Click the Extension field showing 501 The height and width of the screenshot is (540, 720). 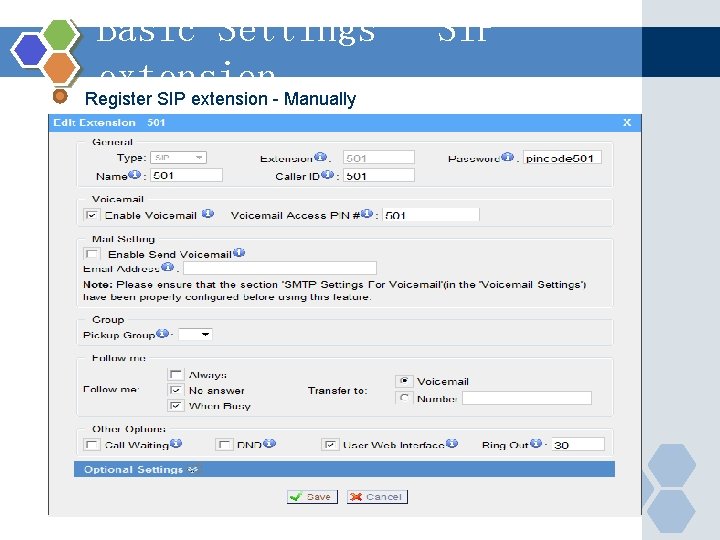click(379, 158)
